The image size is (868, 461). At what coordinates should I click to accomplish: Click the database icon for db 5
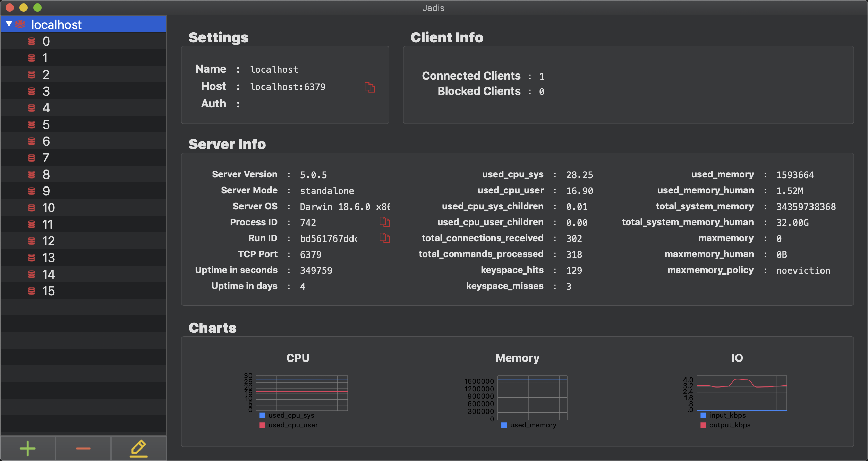32,124
